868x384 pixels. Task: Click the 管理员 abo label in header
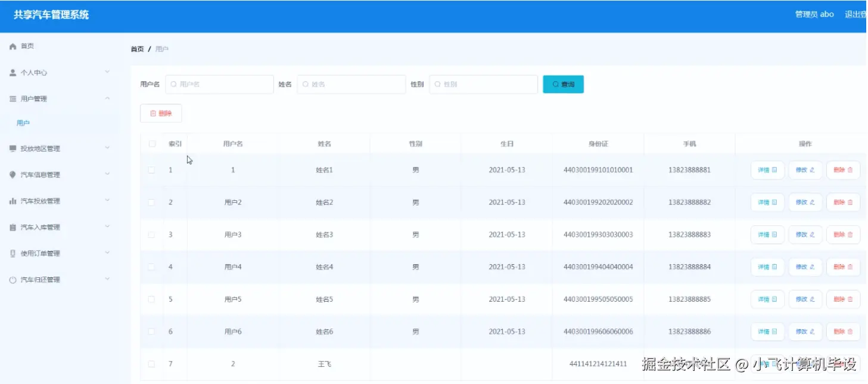(814, 14)
